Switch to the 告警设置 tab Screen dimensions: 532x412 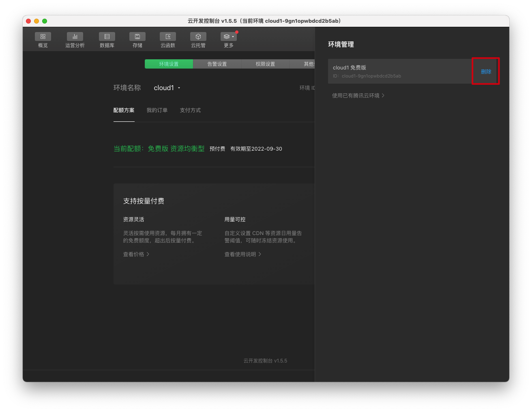[217, 64]
